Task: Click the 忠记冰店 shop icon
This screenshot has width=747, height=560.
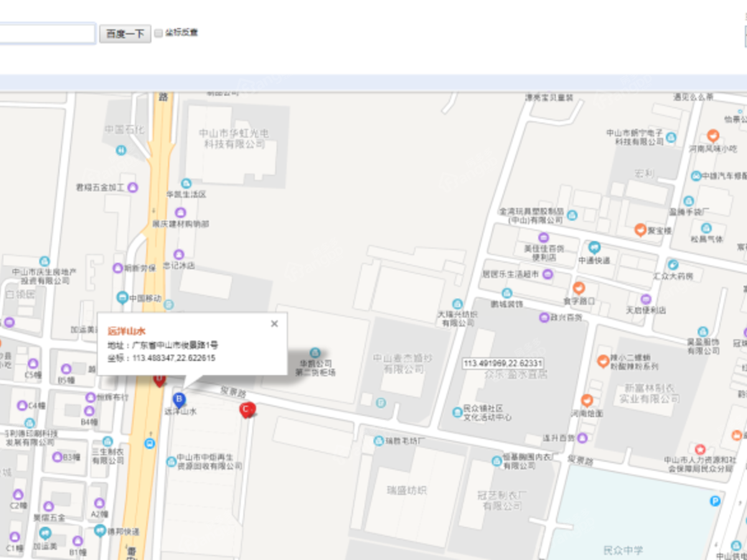Action: coord(179,254)
